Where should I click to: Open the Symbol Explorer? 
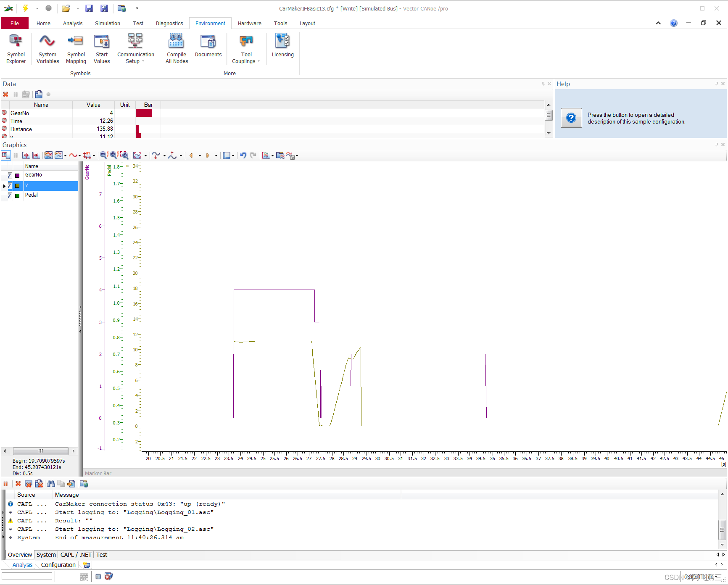point(16,49)
